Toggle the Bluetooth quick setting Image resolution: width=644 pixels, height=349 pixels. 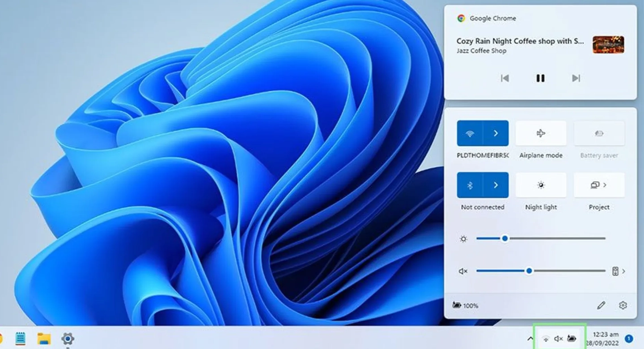coord(470,185)
